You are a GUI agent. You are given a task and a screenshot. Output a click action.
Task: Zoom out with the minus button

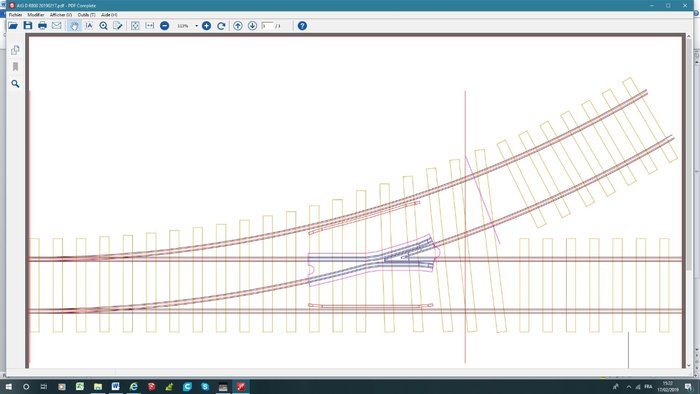click(x=164, y=26)
